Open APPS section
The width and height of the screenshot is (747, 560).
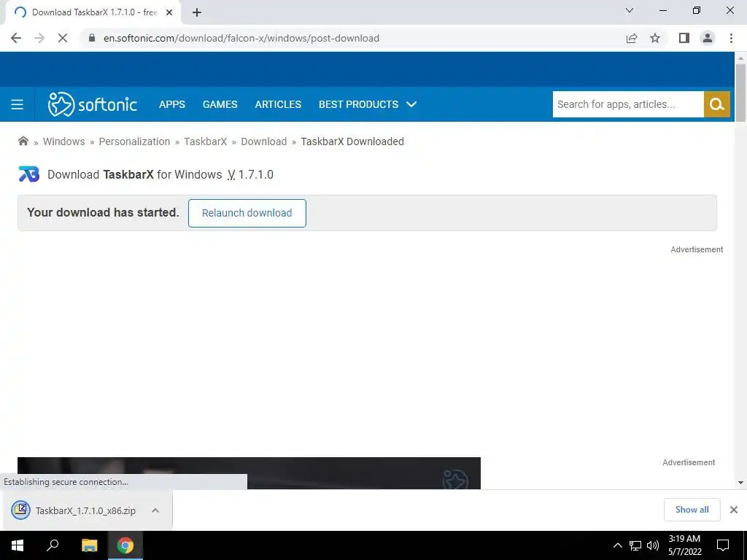(172, 104)
